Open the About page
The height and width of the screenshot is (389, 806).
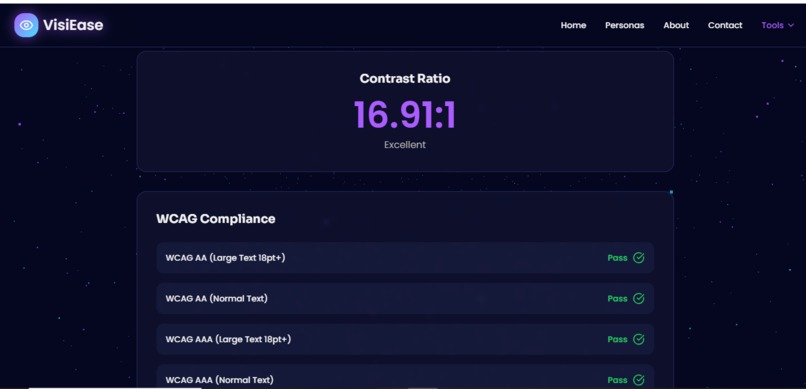tap(676, 25)
